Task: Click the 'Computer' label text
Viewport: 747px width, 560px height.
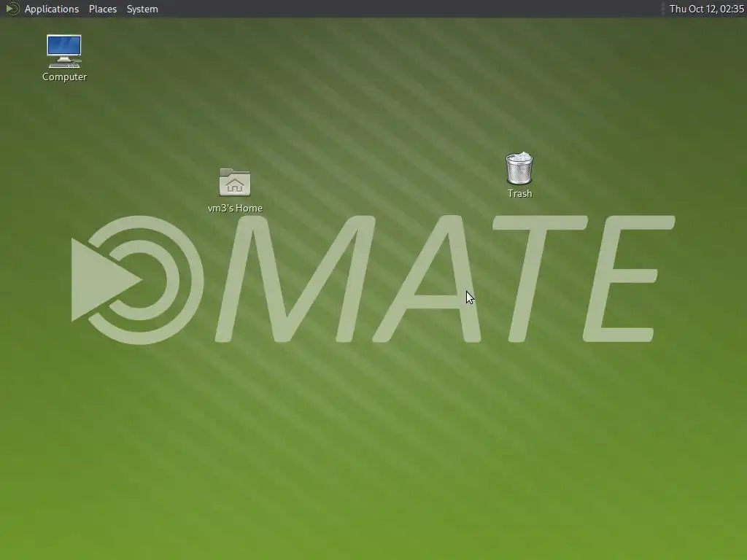Action: coord(64,77)
